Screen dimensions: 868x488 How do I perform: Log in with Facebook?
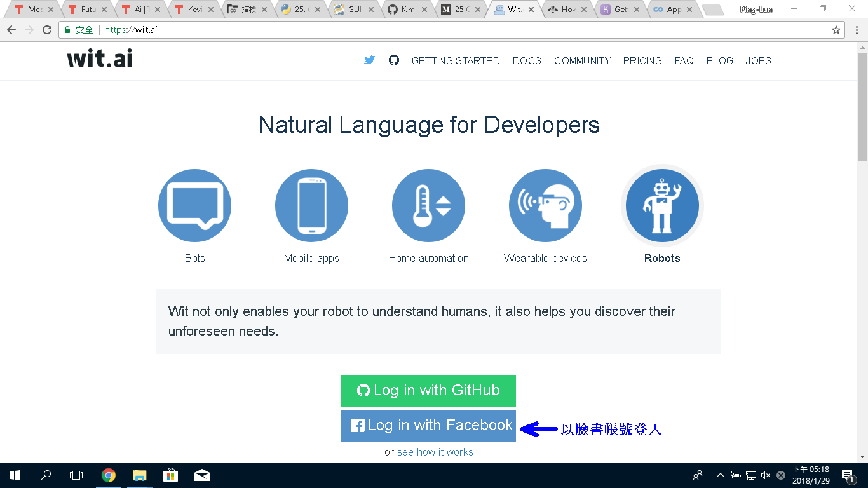pyautogui.click(x=428, y=426)
